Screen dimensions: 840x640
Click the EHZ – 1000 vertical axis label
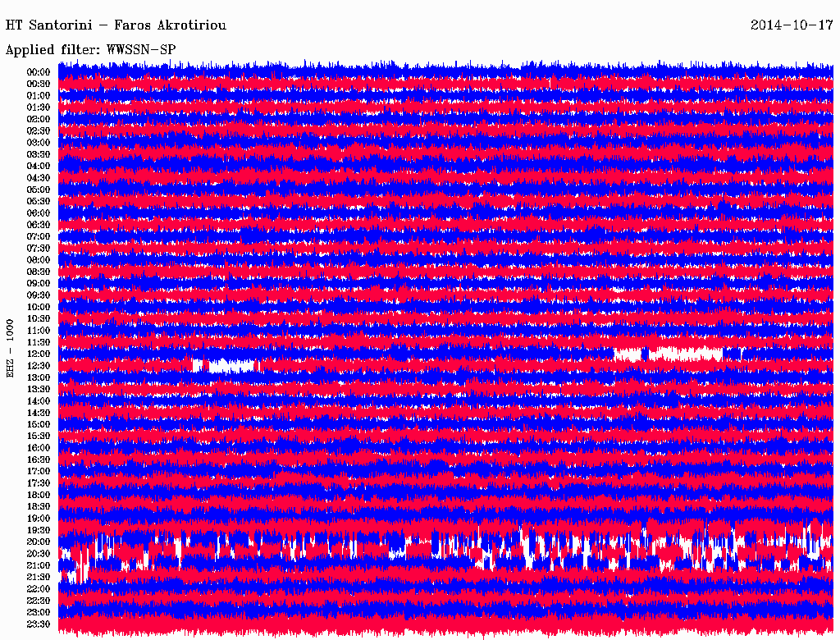(x=11, y=348)
